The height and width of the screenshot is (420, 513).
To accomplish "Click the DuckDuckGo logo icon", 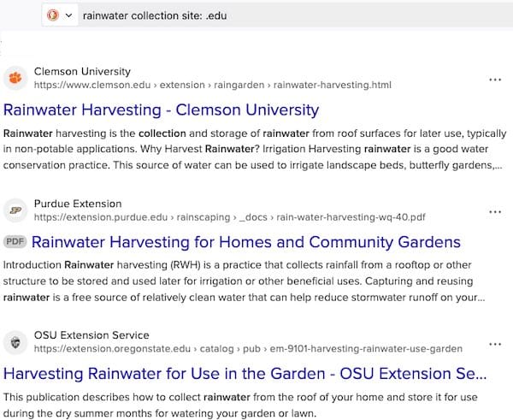I will 52,15.
